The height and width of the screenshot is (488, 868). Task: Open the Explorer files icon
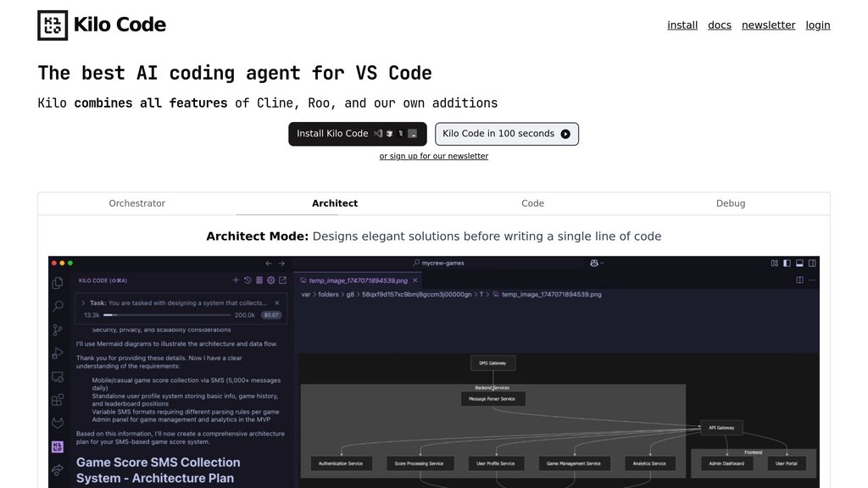pyautogui.click(x=58, y=284)
